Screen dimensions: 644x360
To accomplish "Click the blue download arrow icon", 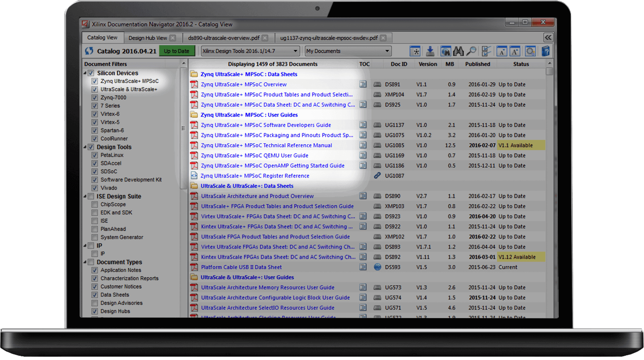I will tap(430, 51).
